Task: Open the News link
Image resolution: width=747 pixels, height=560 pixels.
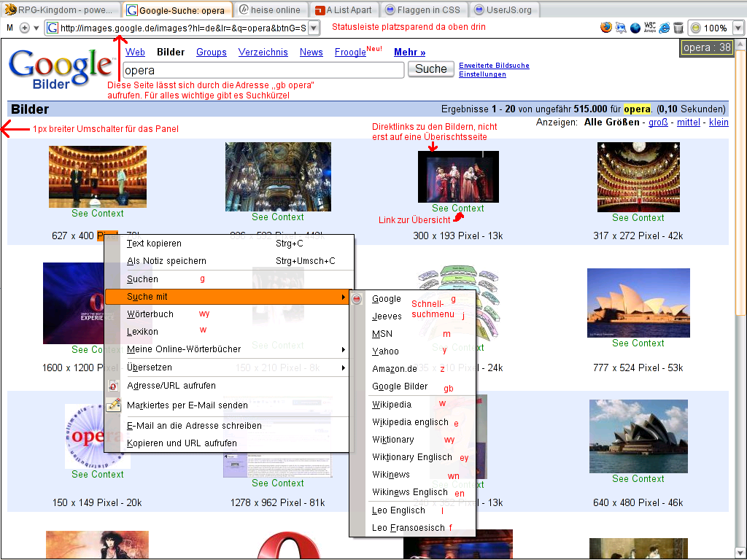Action: tap(311, 52)
